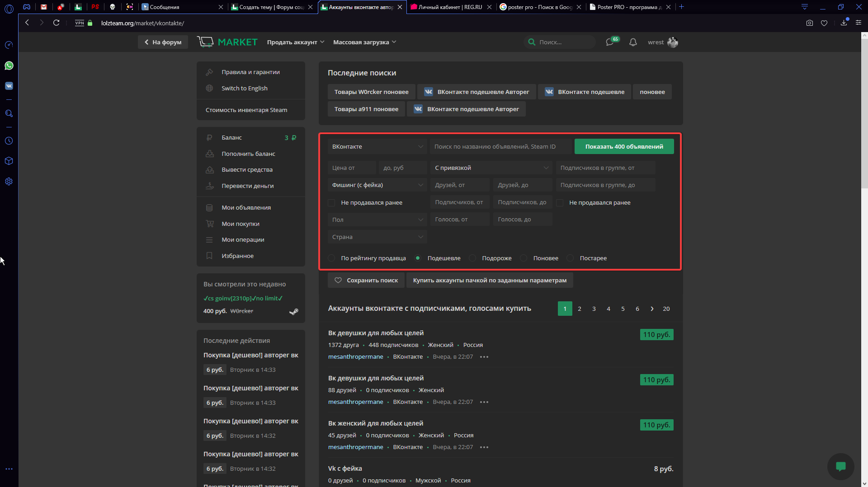
Task: Open messages chat bubble icon in header
Action: [x=610, y=42]
